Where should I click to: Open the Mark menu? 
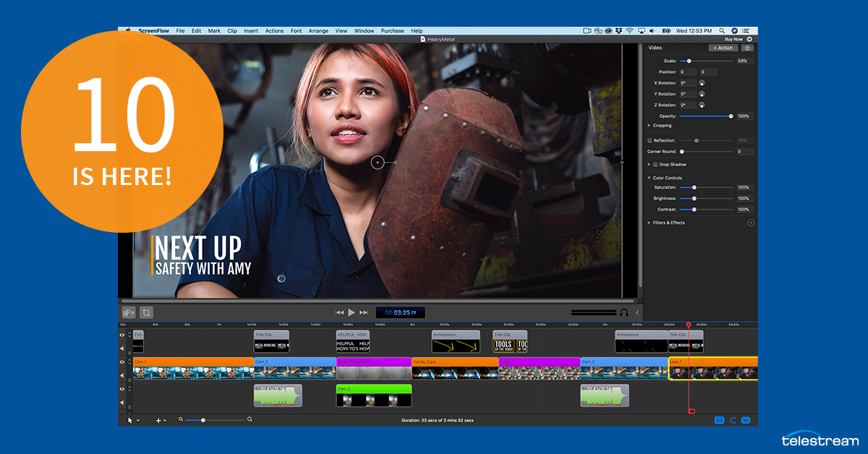(214, 31)
